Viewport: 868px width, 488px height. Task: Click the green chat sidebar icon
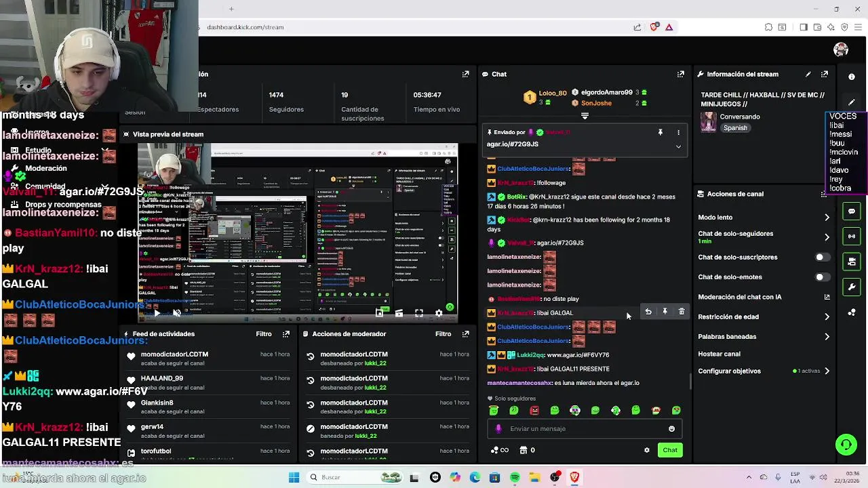pos(852,211)
